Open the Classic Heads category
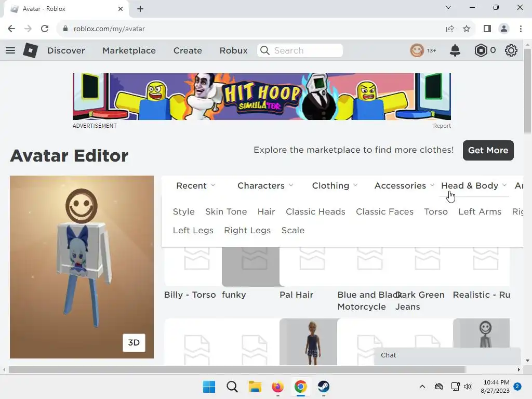The width and height of the screenshot is (532, 399). pos(315,212)
